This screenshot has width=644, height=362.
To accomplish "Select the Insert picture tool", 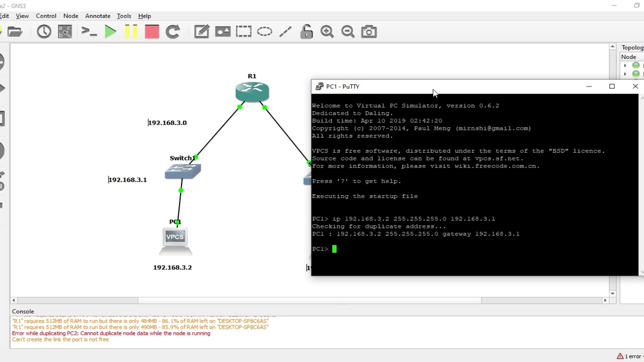I will 222,32.
